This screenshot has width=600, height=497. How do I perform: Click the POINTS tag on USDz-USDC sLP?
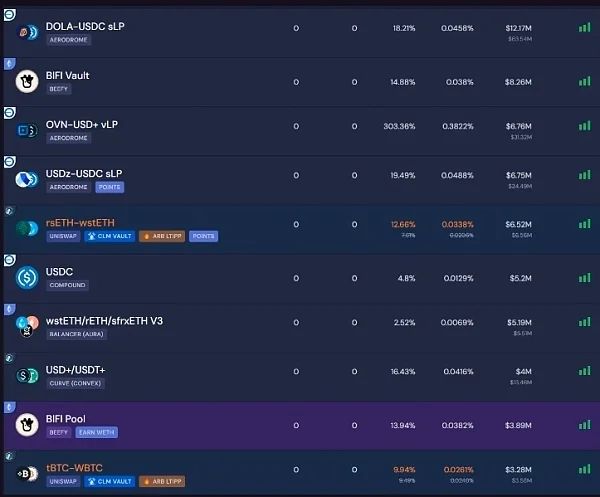point(110,187)
